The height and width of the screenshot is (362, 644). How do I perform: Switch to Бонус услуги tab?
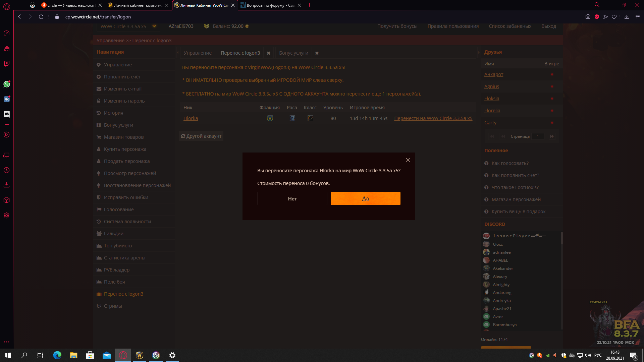click(293, 53)
